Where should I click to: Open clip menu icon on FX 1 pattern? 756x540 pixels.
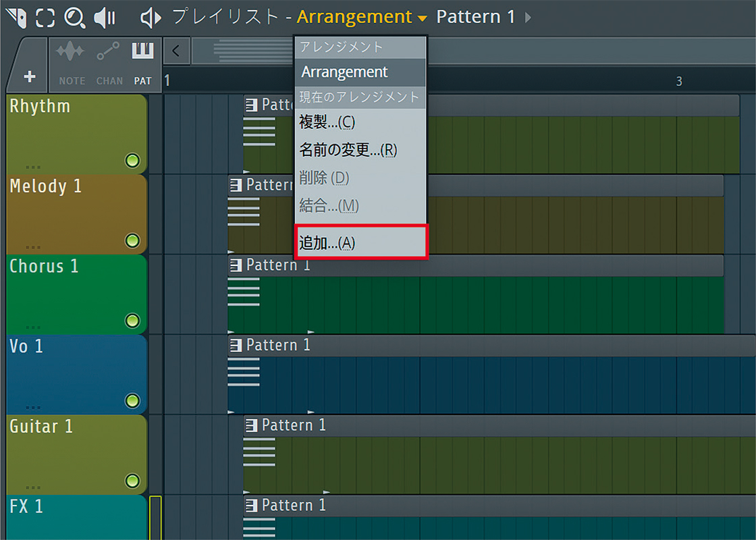[251, 506]
